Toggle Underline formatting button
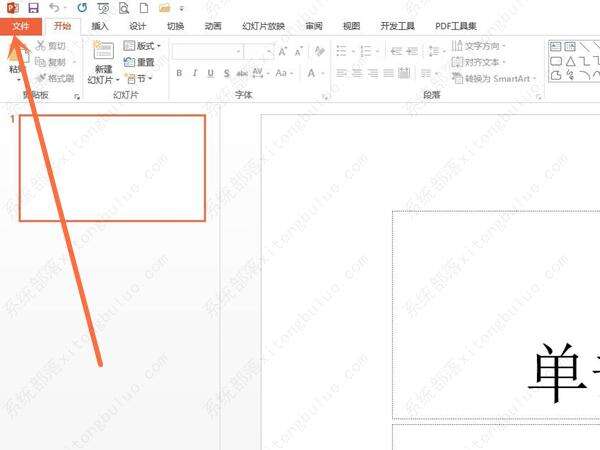Image resolution: width=600 pixels, height=450 pixels. click(210, 73)
